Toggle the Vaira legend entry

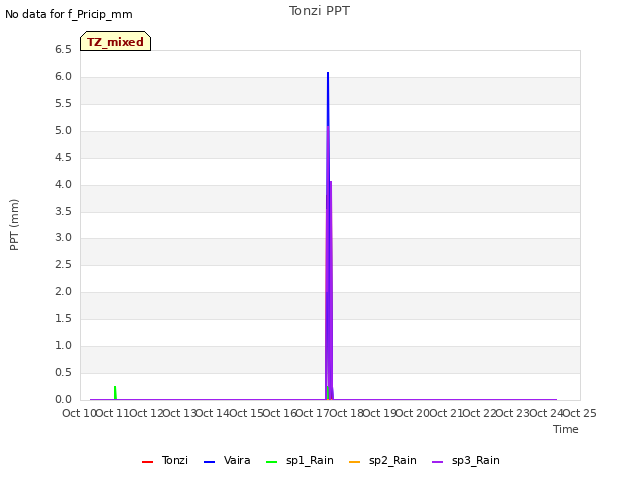[x=227, y=460]
